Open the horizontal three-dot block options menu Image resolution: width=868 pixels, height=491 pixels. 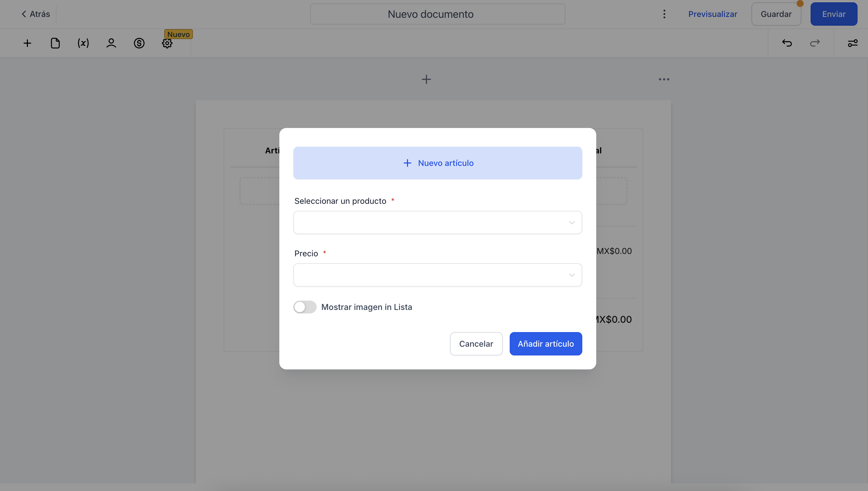click(x=664, y=79)
